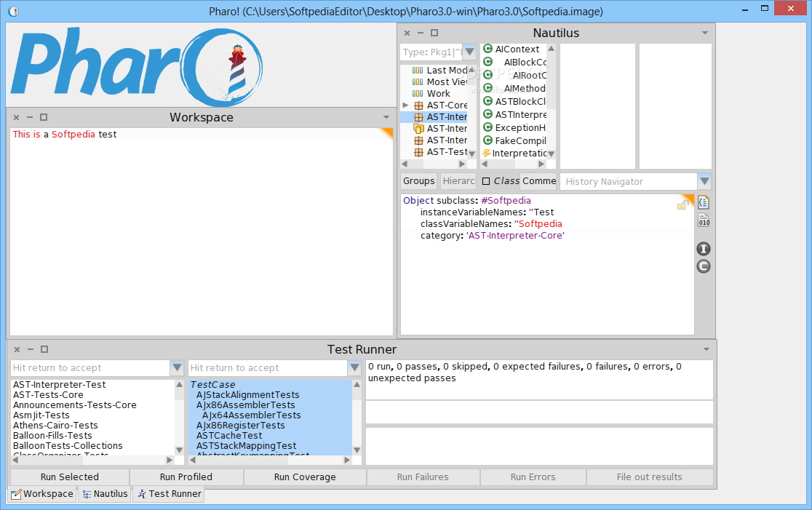Click the Run Failures button
812x510 pixels.
(423, 477)
